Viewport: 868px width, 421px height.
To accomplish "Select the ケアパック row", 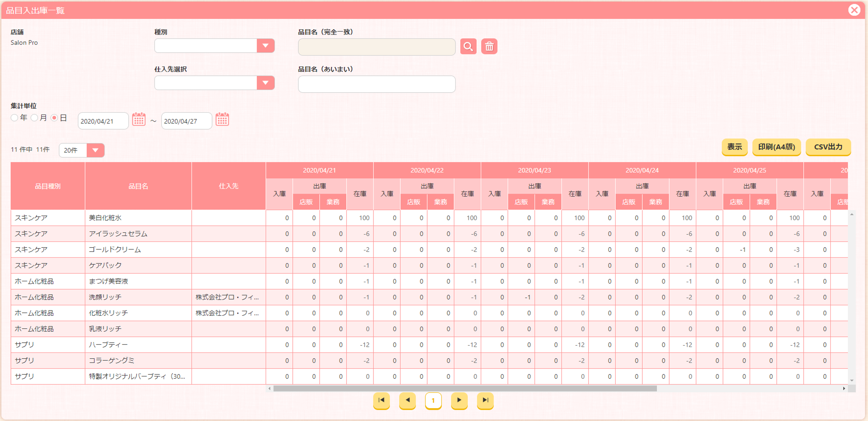I will [x=429, y=265].
